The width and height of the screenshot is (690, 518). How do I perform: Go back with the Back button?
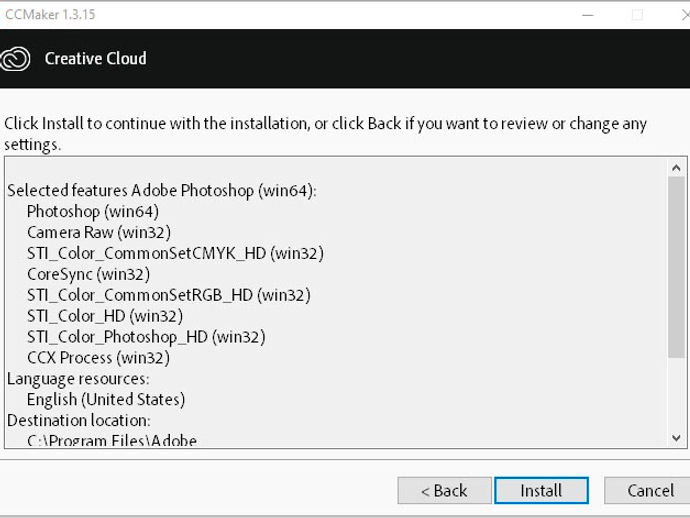pos(444,490)
